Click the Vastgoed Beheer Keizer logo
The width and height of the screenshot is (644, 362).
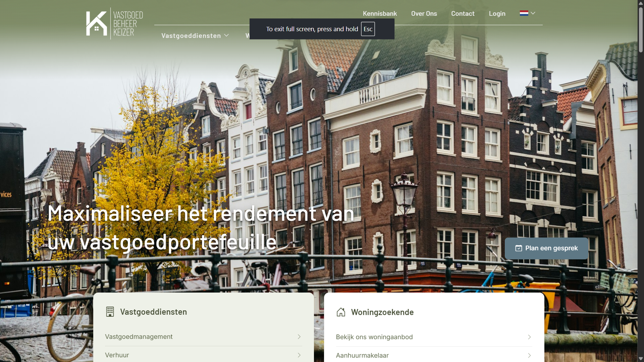click(x=114, y=23)
